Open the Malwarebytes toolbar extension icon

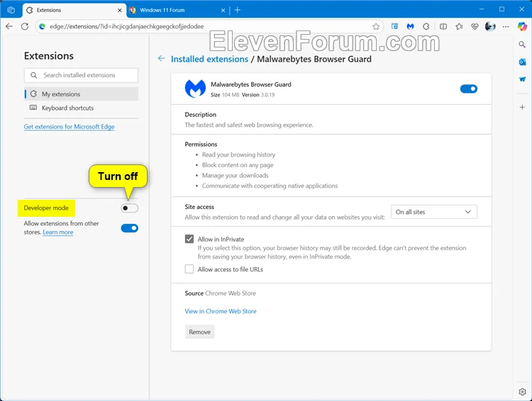point(410,26)
